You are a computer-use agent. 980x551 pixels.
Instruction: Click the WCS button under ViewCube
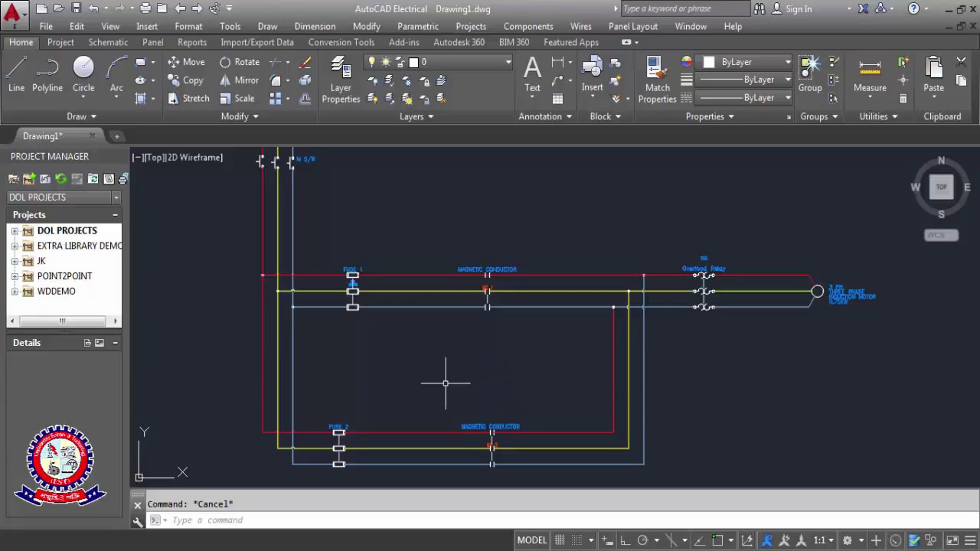[x=941, y=235]
